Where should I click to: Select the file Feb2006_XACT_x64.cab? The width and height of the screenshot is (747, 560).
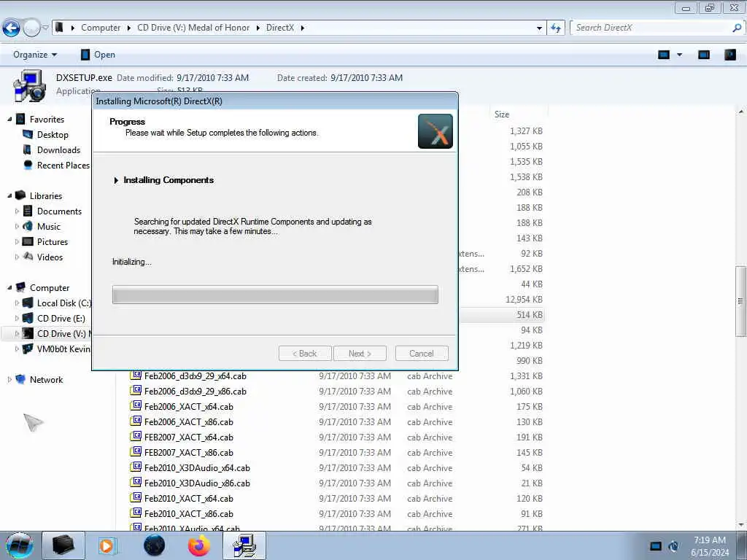coord(189,407)
